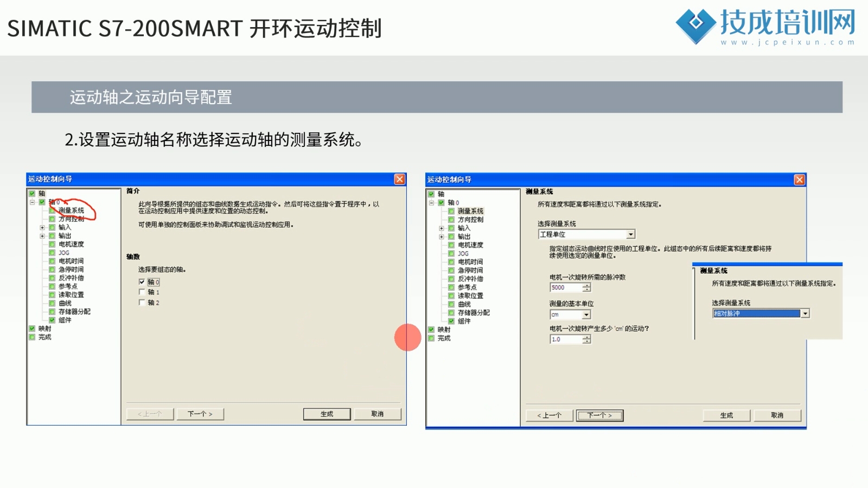Click the 参考点 status icon in 简介 wizard tree
Image resolution: width=868 pixels, height=488 pixels.
tap(52, 286)
